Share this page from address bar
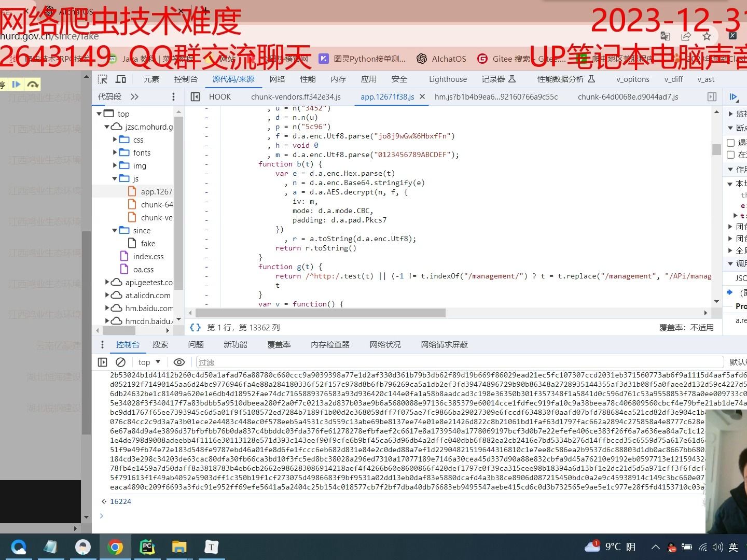The width and height of the screenshot is (747, 560). 686,36
